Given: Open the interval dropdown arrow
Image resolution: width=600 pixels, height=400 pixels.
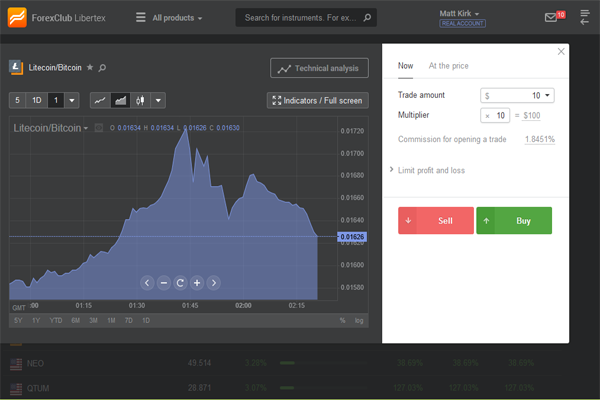Looking at the screenshot, I should pyautogui.click(x=72, y=100).
